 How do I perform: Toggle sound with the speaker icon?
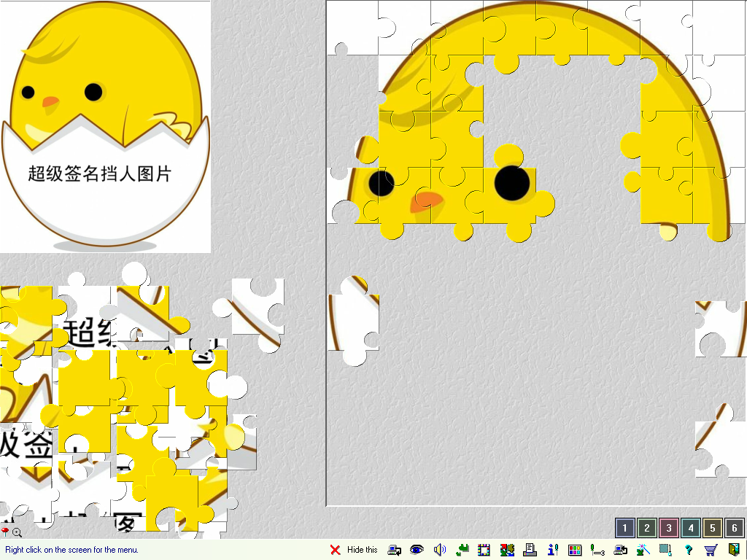(x=439, y=550)
